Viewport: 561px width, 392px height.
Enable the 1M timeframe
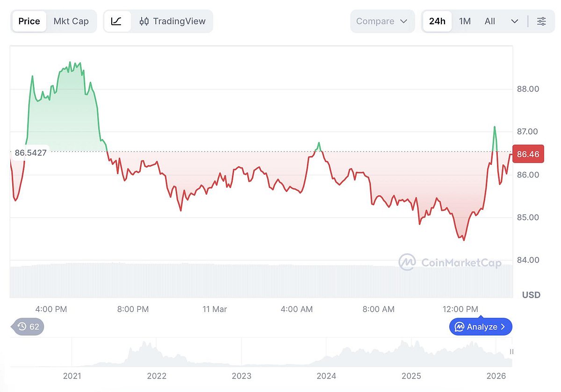(x=465, y=21)
